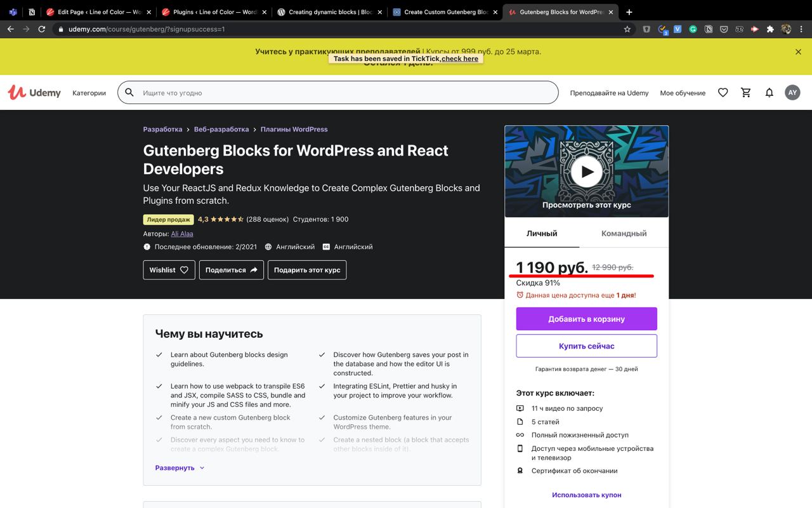Select the Командный pricing tab
The height and width of the screenshot is (508, 812).
tap(624, 234)
